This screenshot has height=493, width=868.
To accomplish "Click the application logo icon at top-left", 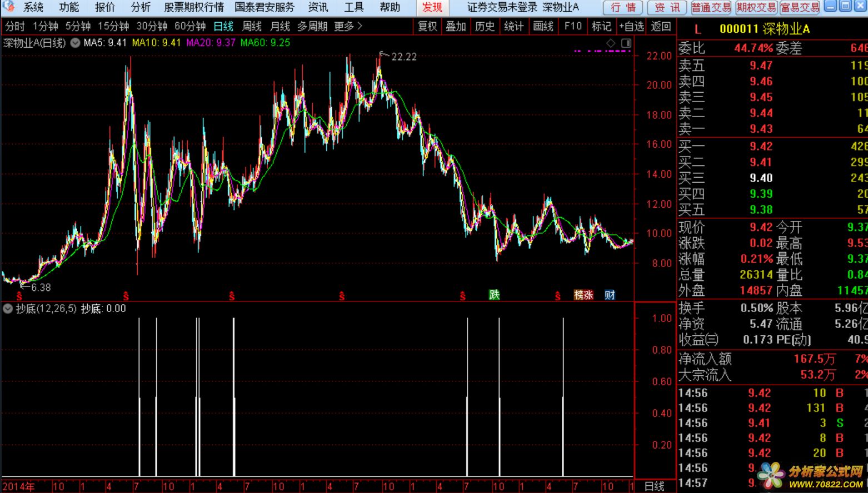I will point(9,7).
